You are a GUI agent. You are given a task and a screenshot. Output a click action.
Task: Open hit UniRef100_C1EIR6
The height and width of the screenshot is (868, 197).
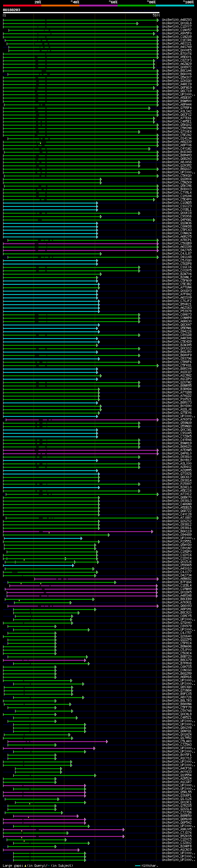pyautogui.click(x=177, y=40)
